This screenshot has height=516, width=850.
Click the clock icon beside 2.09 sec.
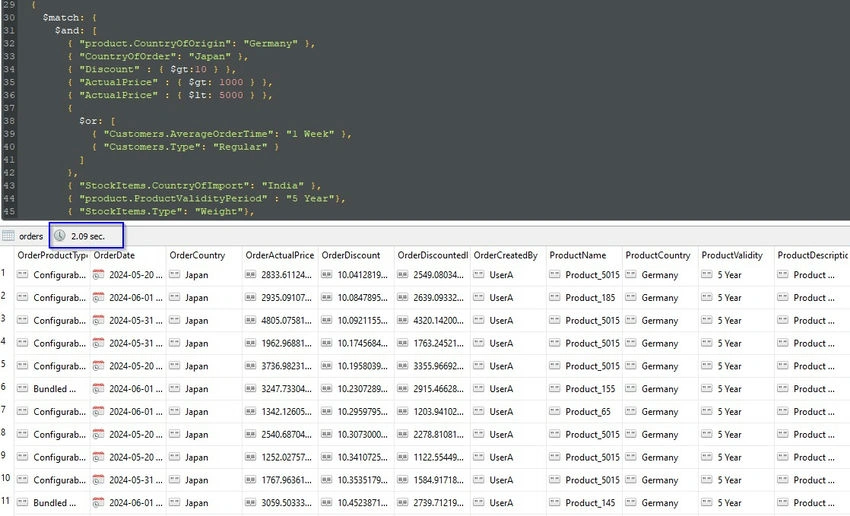[60, 236]
